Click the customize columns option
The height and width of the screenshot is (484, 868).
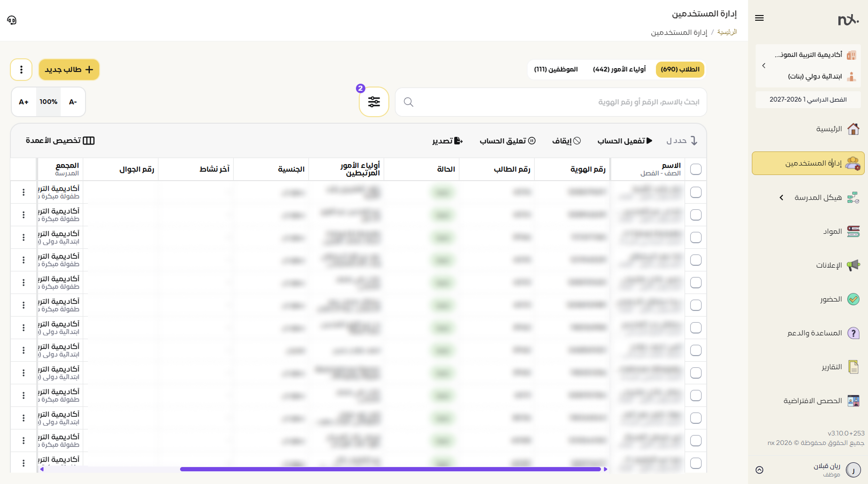pos(60,141)
